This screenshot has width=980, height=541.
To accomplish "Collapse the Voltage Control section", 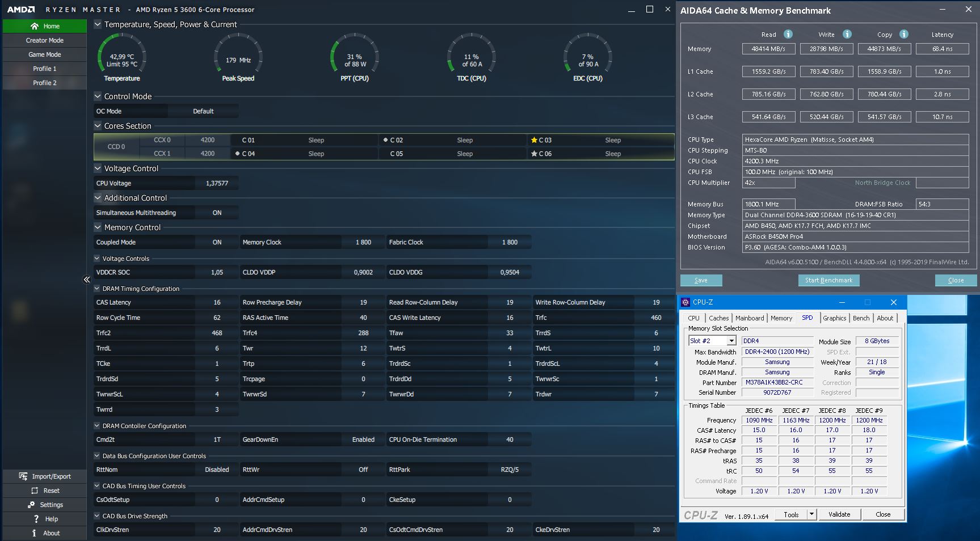I will coord(98,168).
